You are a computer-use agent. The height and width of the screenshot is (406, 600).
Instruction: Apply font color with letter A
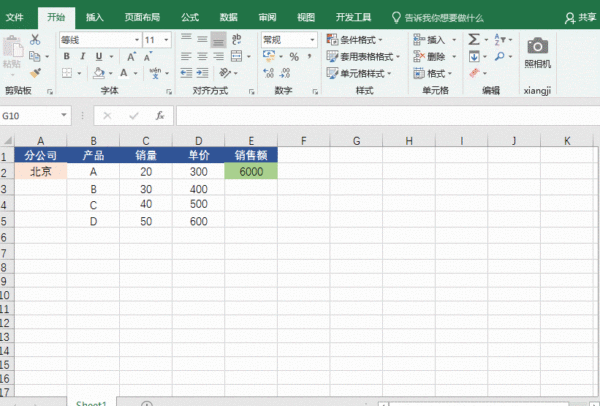124,73
